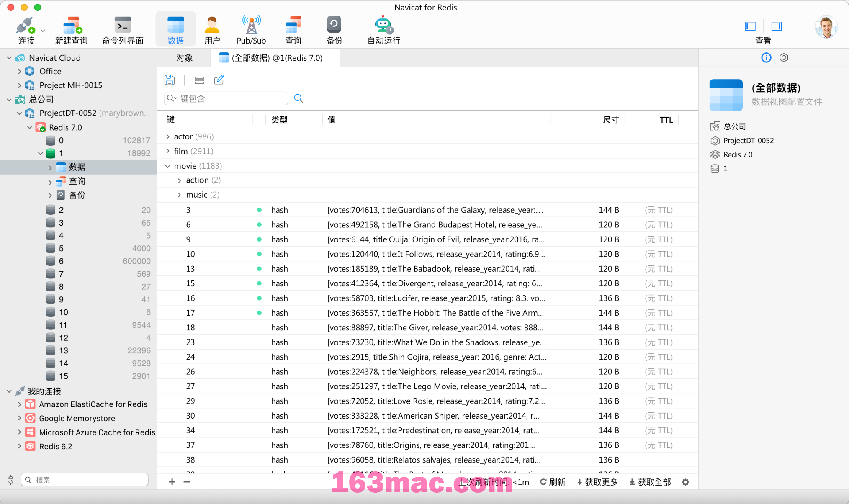This screenshot has width=849, height=504.
Task: Expand Project MH-0015 node
Action: coord(19,85)
